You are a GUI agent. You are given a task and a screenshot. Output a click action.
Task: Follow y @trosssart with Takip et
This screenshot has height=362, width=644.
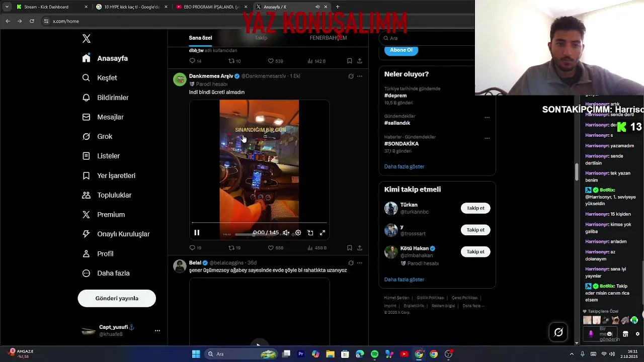[x=475, y=230]
